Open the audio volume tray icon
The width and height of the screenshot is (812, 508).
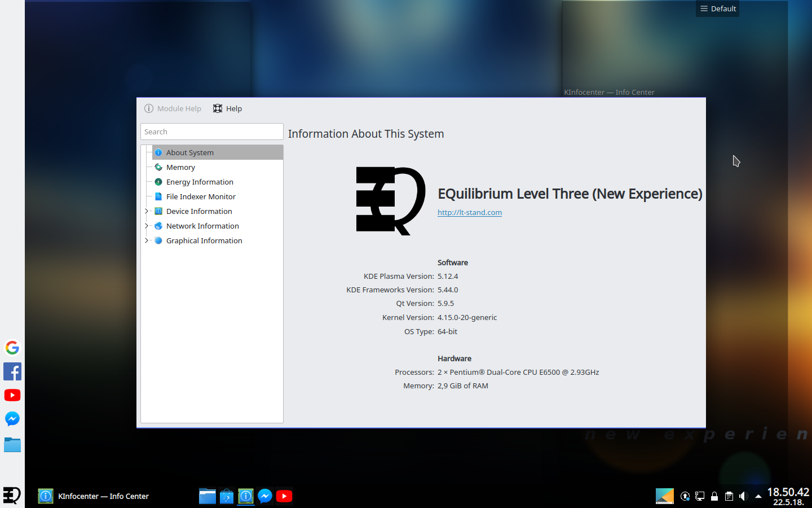coord(744,496)
